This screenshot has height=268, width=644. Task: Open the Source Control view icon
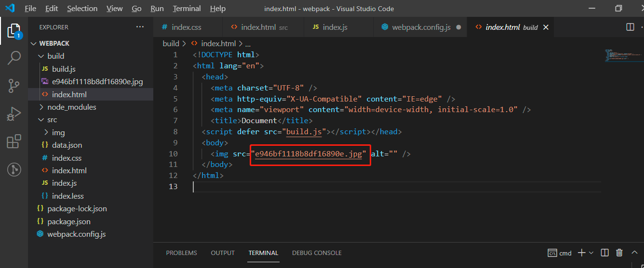[x=14, y=86]
